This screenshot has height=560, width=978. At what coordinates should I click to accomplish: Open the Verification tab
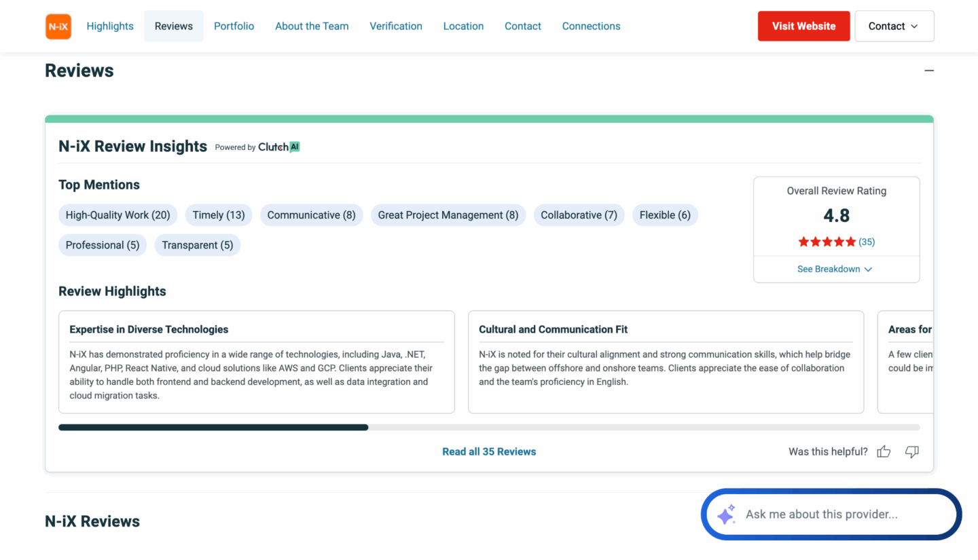click(x=396, y=26)
